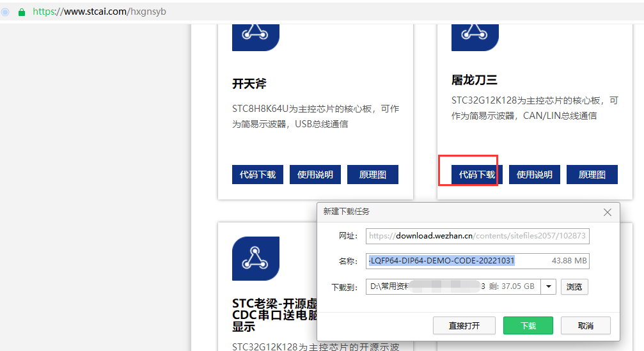Viewport: 644px width, 351px height.
Task: Click the 直接打开 button
Action: 464,325
